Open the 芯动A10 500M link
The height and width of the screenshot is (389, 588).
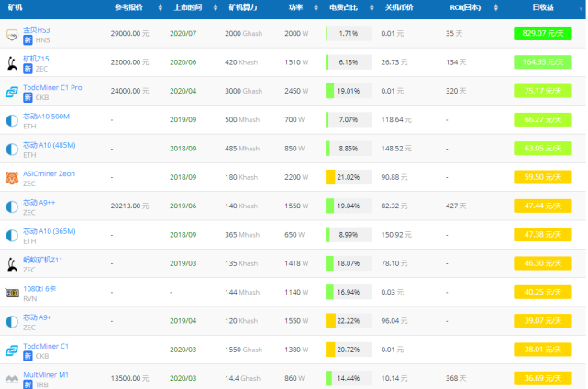(46, 117)
